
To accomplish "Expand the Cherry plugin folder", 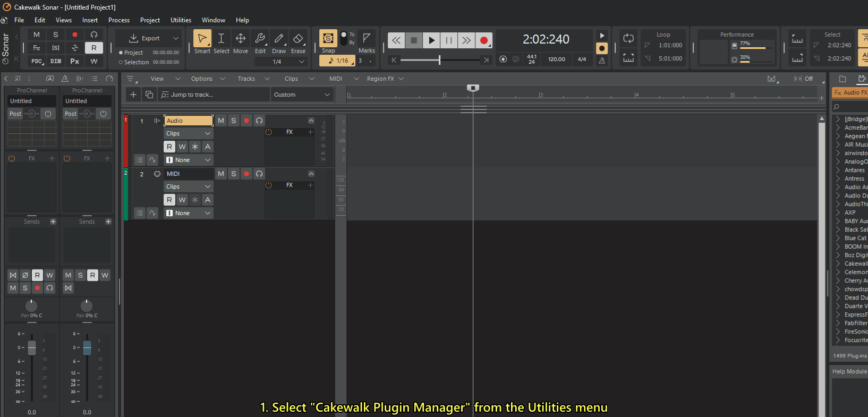I will [x=838, y=280].
